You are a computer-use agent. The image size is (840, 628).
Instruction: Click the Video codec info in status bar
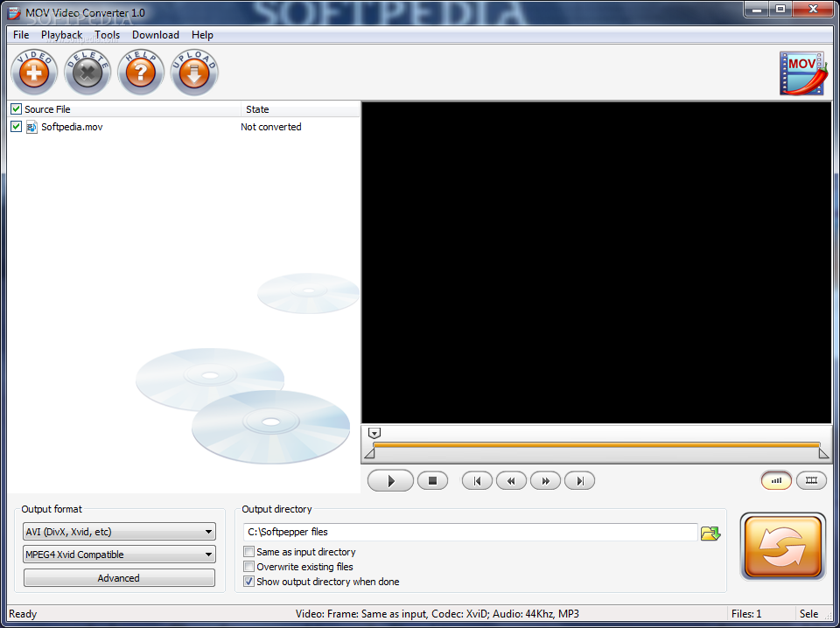pos(437,614)
